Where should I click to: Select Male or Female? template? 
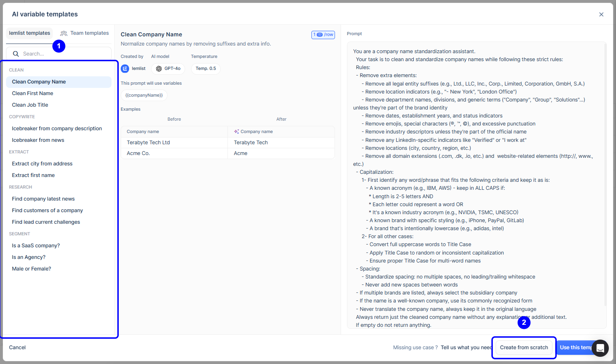click(x=59, y=269)
